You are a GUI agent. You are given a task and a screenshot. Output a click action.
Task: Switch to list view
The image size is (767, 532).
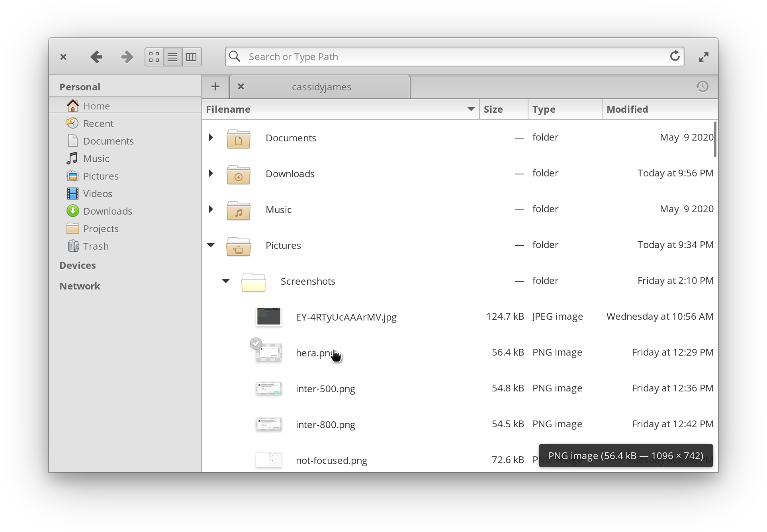coord(172,57)
